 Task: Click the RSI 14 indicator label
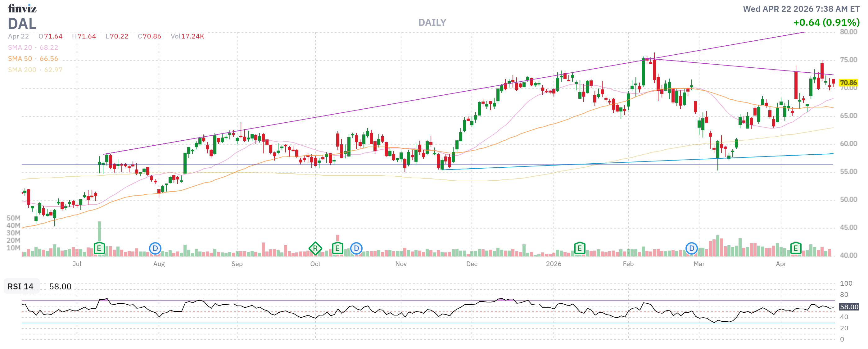pyautogui.click(x=20, y=286)
